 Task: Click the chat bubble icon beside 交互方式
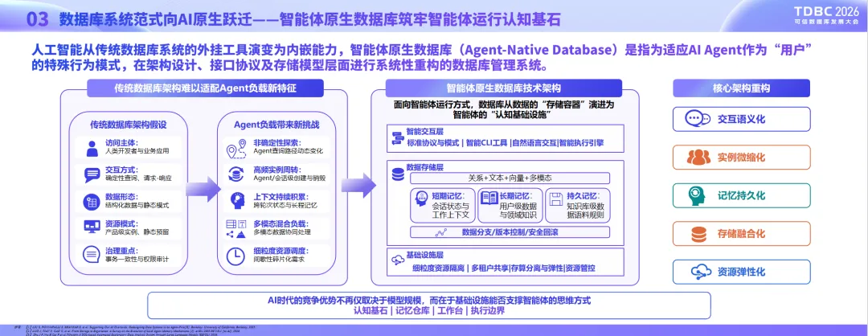[92, 175]
